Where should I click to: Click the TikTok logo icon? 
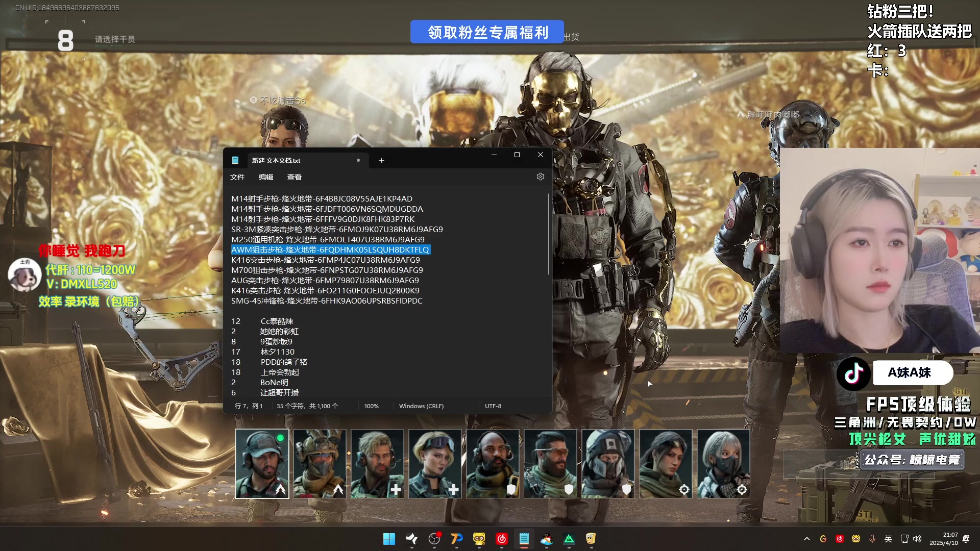[x=853, y=373]
